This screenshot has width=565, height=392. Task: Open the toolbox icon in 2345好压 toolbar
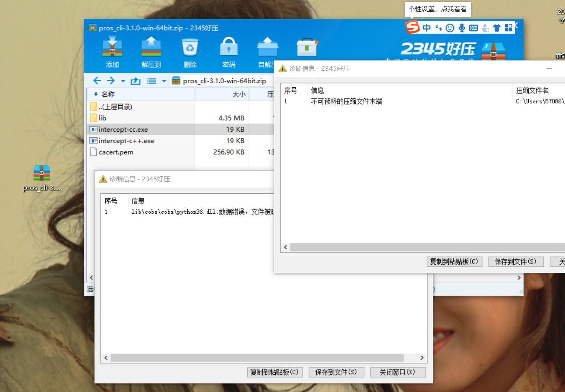point(307,47)
